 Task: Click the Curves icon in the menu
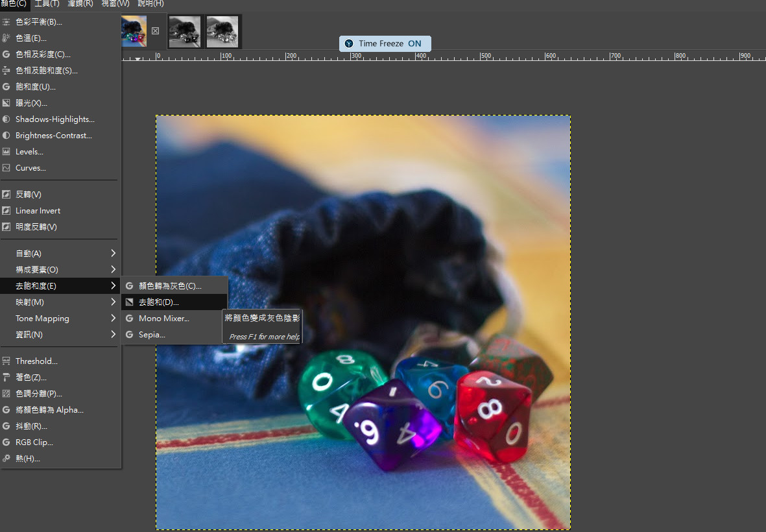pos(6,168)
